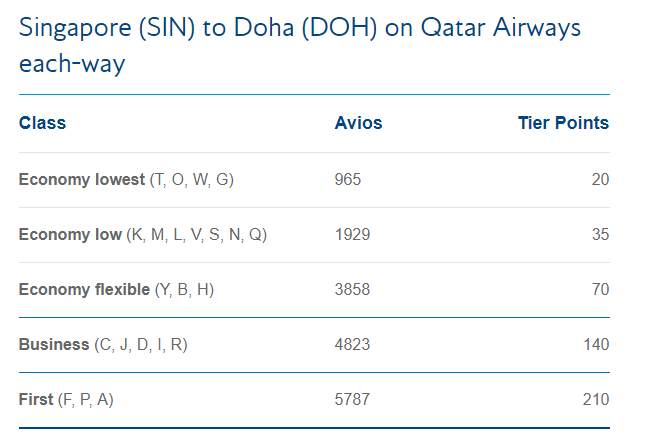Click the 210 tier points value
This screenshot has height=442, width=645.
pos(596,400)
